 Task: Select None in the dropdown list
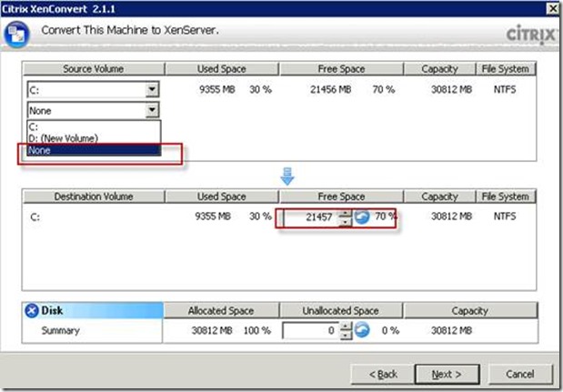[94, 150]
